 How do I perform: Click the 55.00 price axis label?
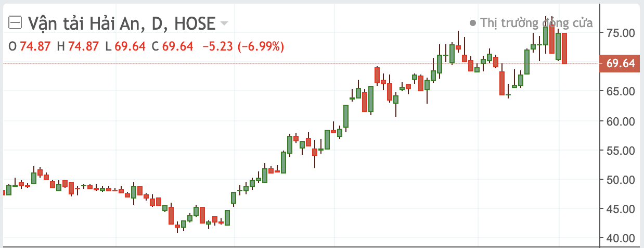click(x=621, y=151)
